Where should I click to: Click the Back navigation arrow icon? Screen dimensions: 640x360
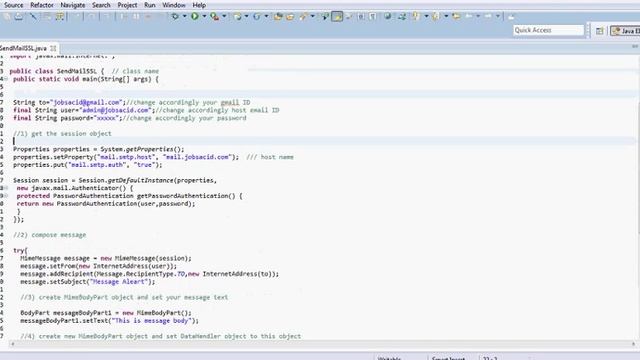tap(469, 16)
